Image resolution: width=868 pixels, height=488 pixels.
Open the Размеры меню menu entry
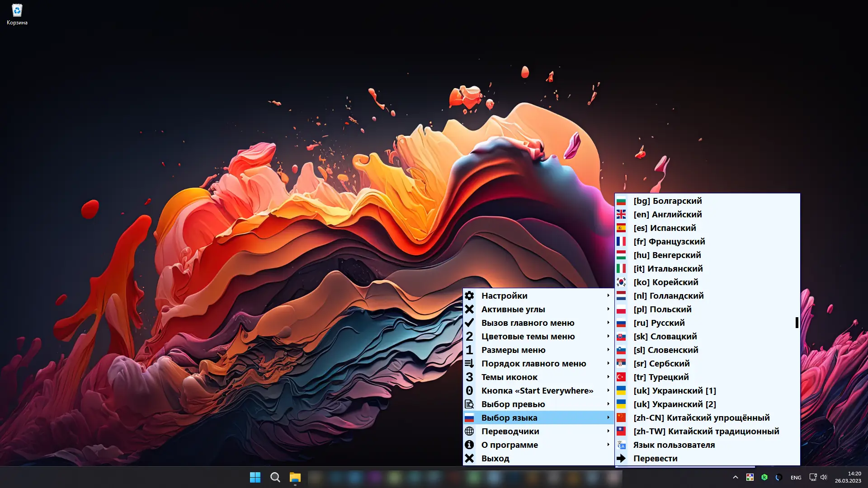[x=513, y=350]
